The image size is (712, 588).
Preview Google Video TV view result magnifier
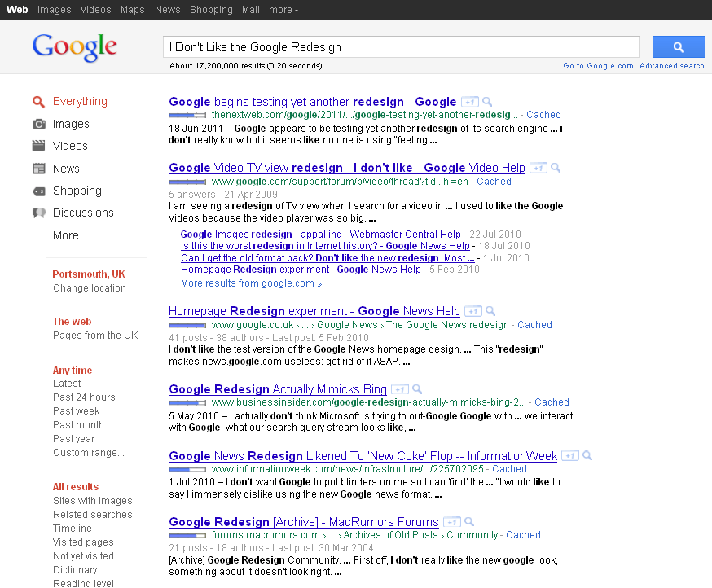pyautogui.click(x=556, y=168)
